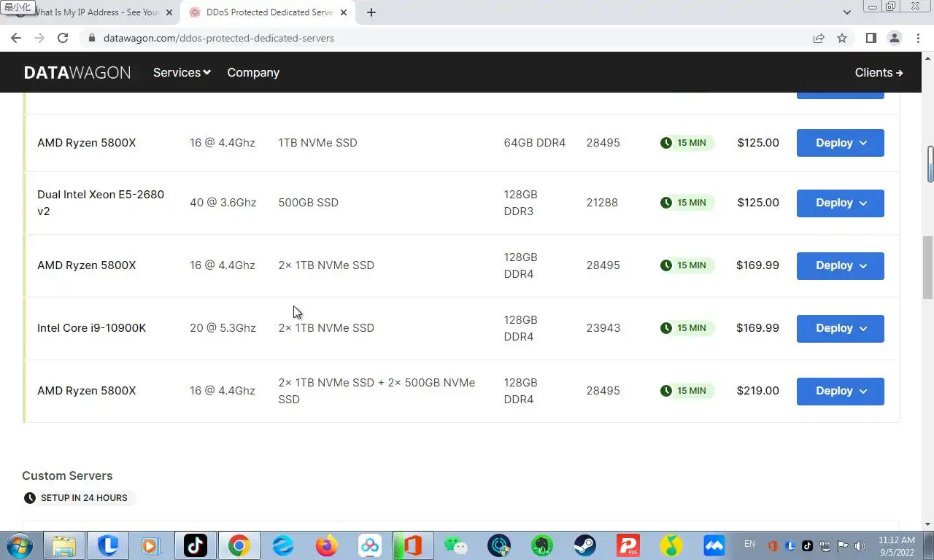This screenshot has width=934, height=560.
Task: Open Microsoft Office from the taskbar
Action: pos(412,545)
